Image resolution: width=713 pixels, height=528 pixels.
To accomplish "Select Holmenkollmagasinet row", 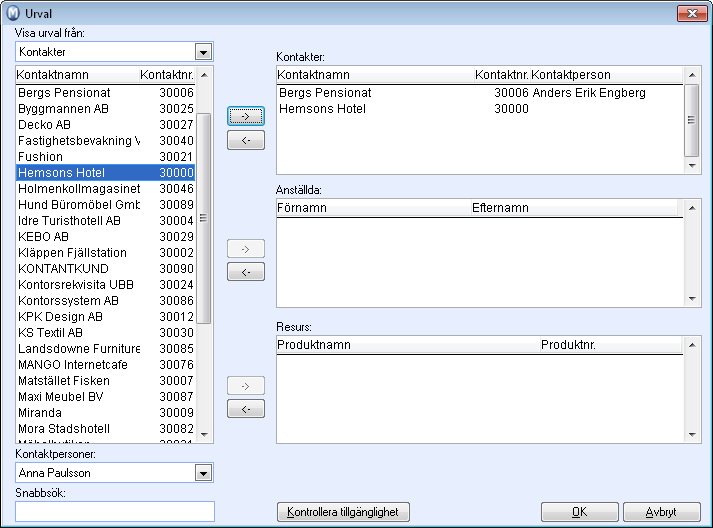I will click(x=105, y=189).
